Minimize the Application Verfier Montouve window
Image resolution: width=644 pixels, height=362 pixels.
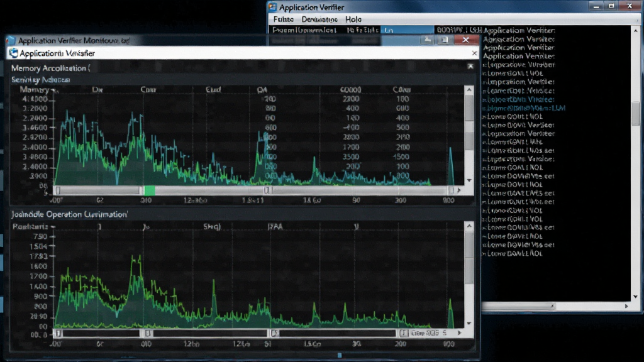pyautogui.click(x=428, y=40)
